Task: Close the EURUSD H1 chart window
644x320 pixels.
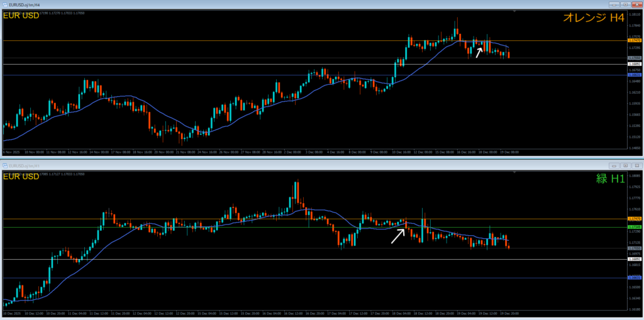Action: click(636, 165)
